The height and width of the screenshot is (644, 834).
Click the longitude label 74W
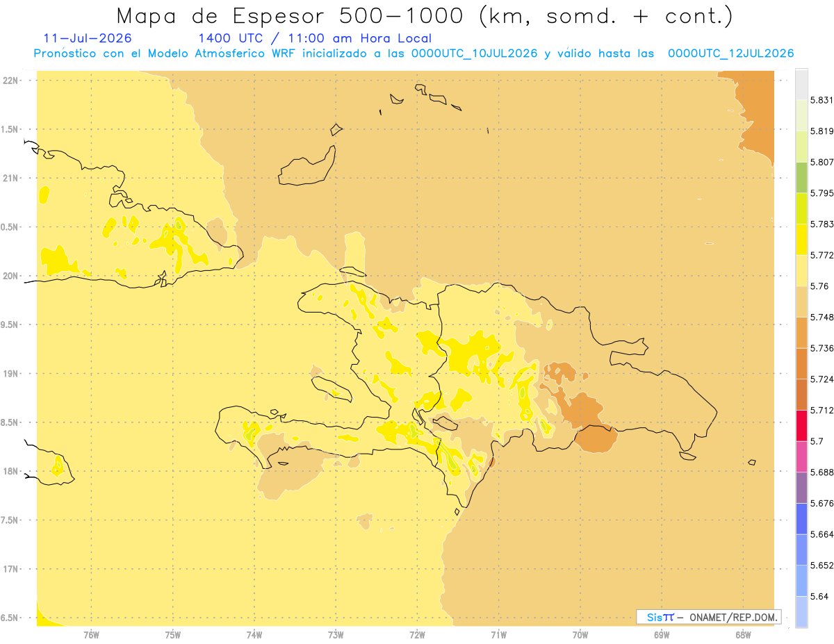tap(254, 636)
